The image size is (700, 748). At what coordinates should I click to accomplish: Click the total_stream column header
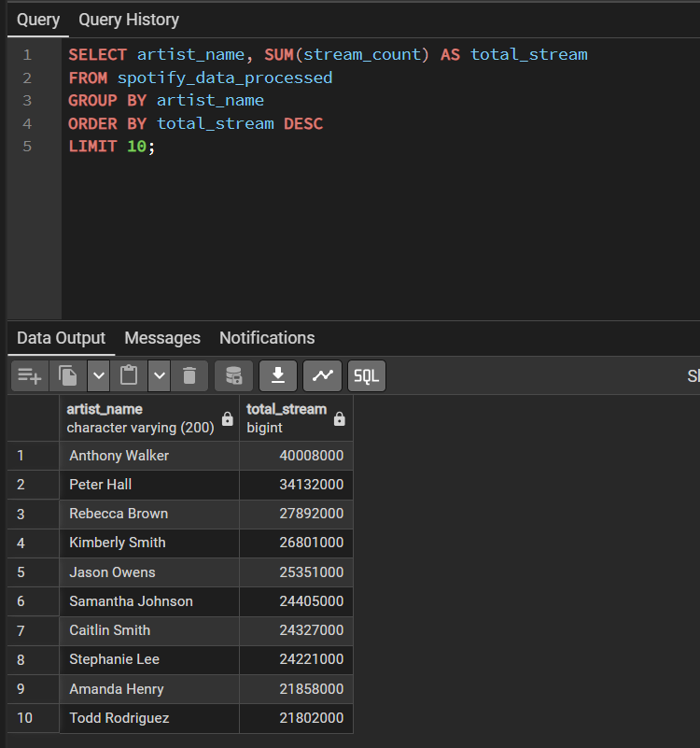pos(296,418)
